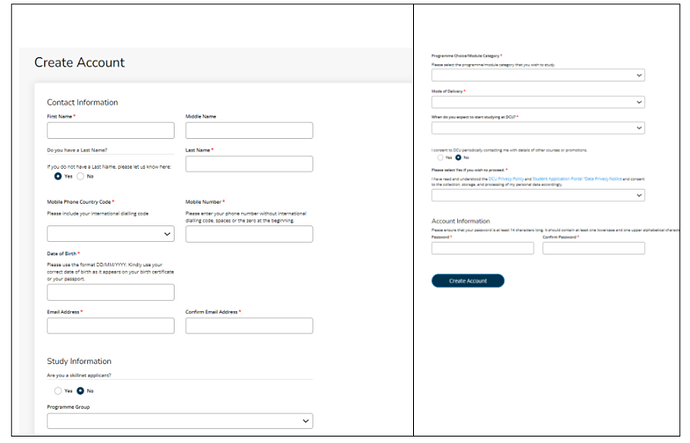Viewport: 690px width, 443px height.
Task: Select No for DCU promotions consent
Action: point(458,157)
